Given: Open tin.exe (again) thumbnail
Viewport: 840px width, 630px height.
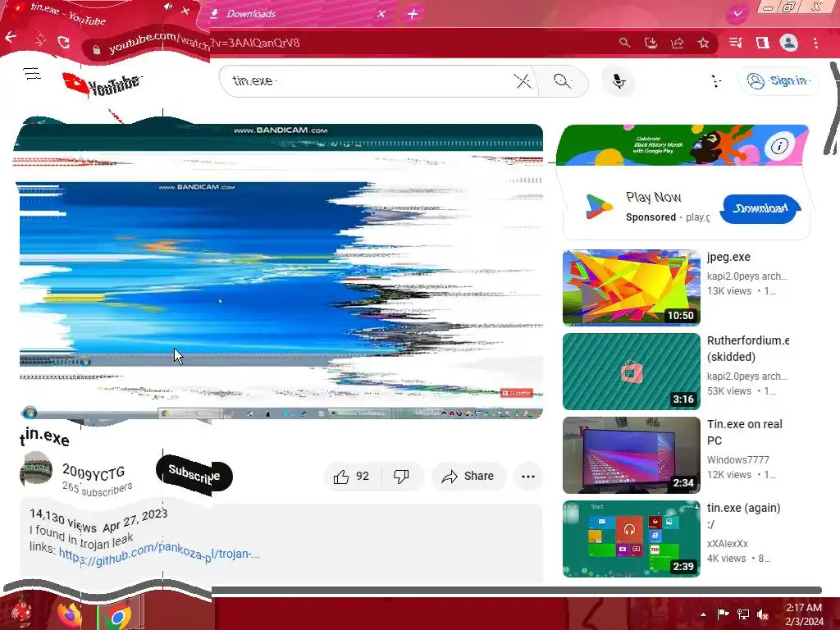Looking at the screenshot, I should pos(632,538).
